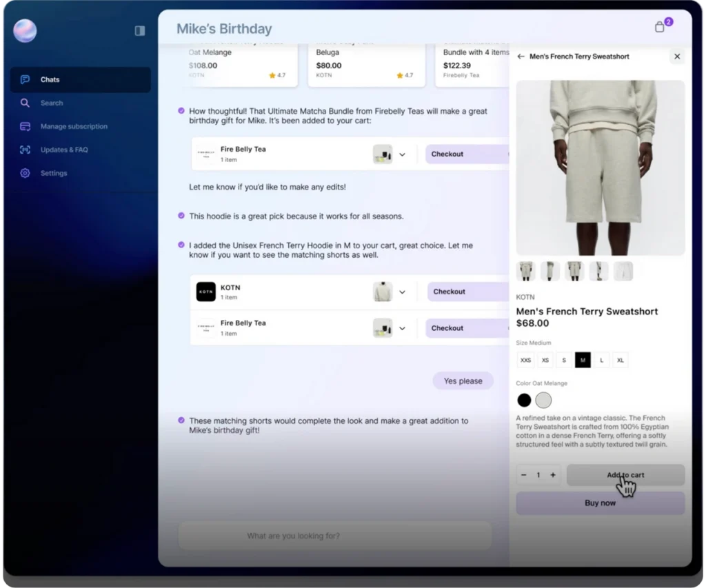Click Men's French Terry Sweatshort heading
This screenshot has height=588, width=706.
[x=587, y=312]
